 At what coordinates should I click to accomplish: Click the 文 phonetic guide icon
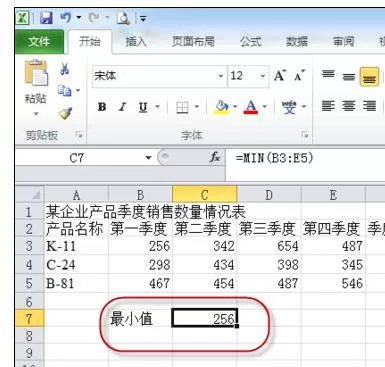coord(289,107)
